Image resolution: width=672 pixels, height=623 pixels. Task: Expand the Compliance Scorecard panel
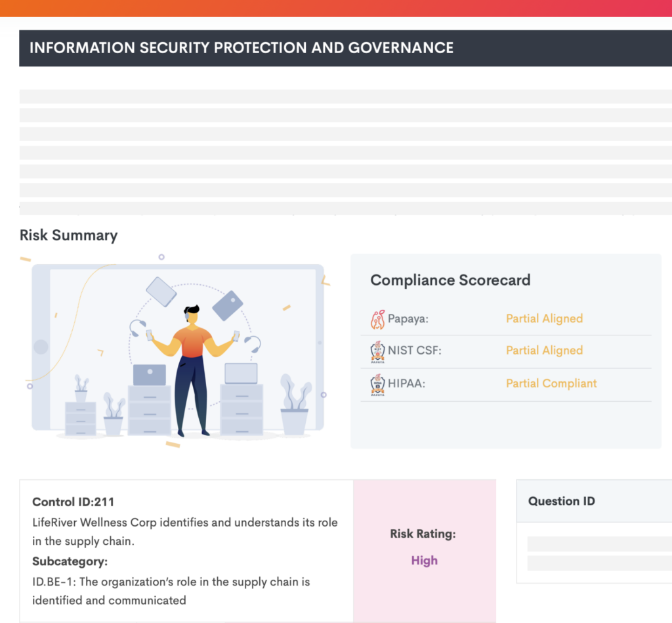point(450,280)
